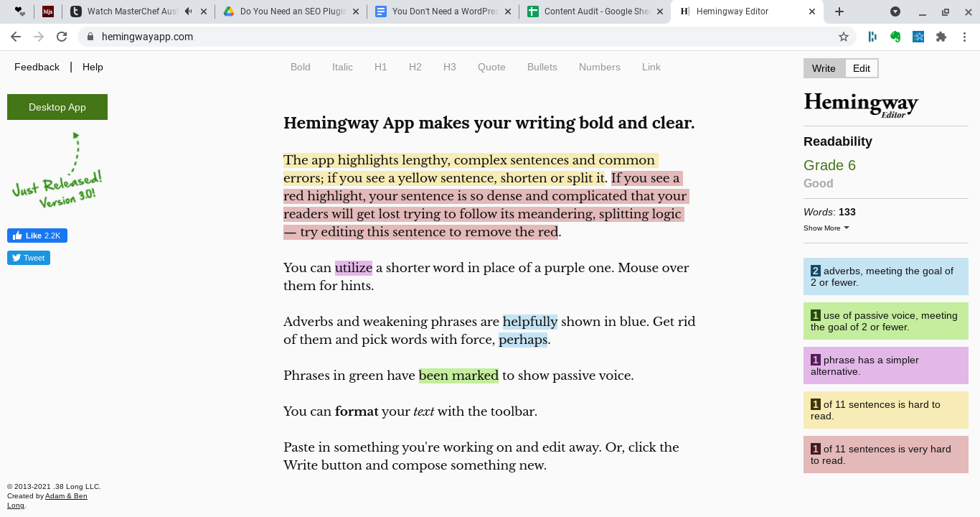Close the Content Audit Google Sheets tab
980x517 pixels.
click(x=661, y=11)
